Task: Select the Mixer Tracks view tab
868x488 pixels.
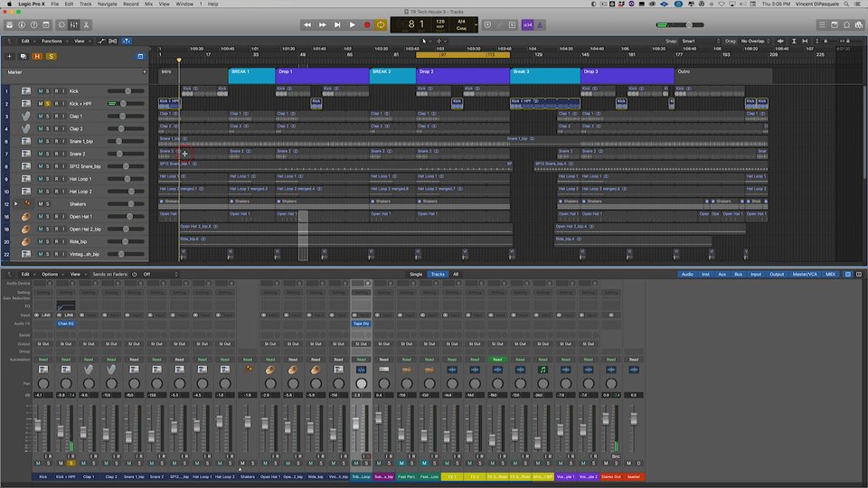Action: click(x=438, y=275)
